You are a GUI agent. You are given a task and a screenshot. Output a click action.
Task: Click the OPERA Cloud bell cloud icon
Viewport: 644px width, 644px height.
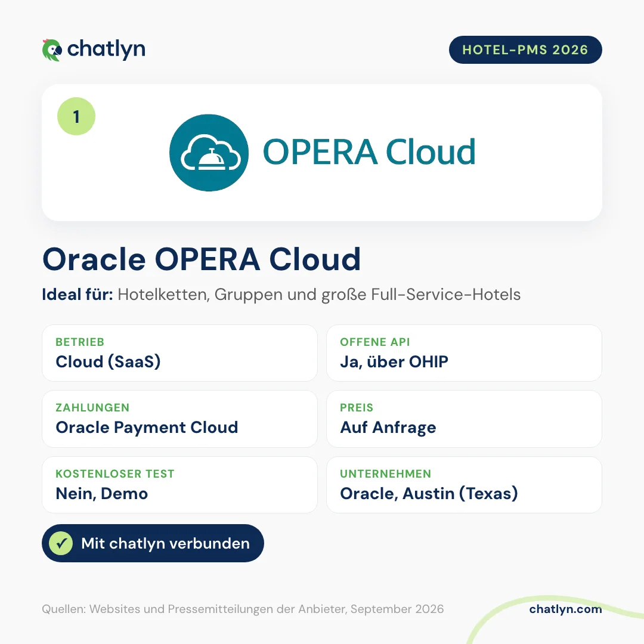[209, 153]
